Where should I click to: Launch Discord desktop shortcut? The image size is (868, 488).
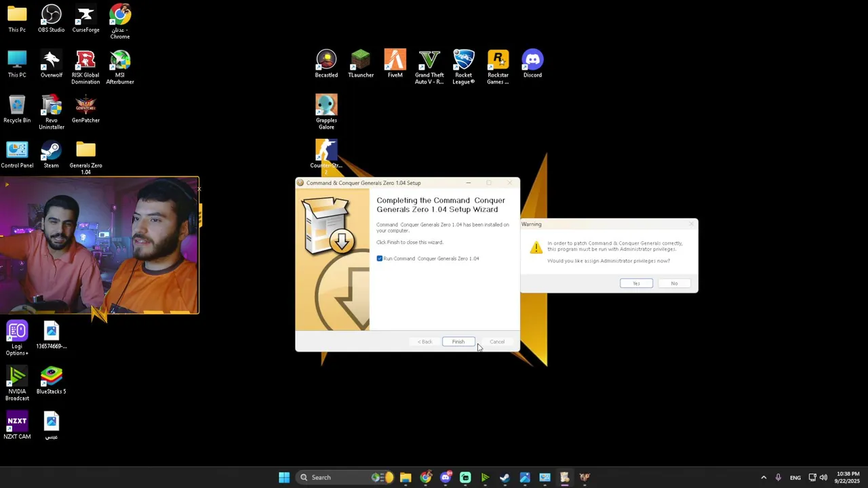pyautogui.click(x=532, y=64)
